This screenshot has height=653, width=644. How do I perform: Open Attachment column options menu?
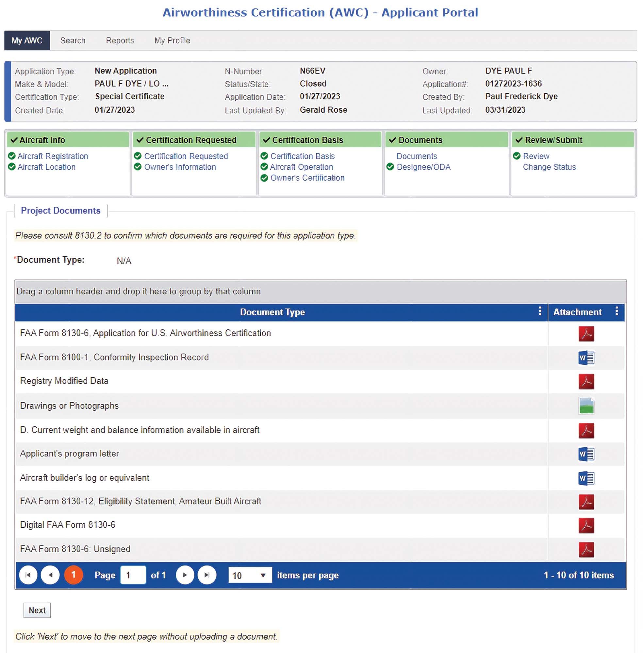click(617, 311)
